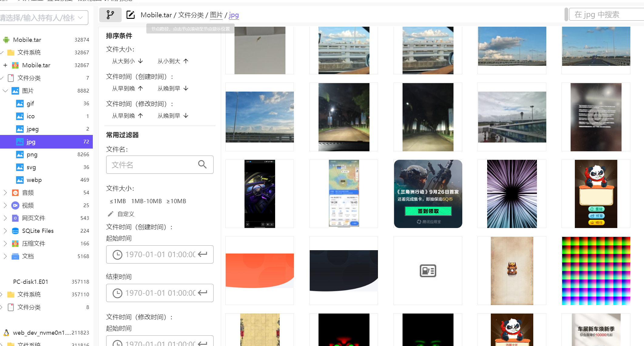Expand the 视频 video tree node
The image size is (644, 346).
coord(5,205)
